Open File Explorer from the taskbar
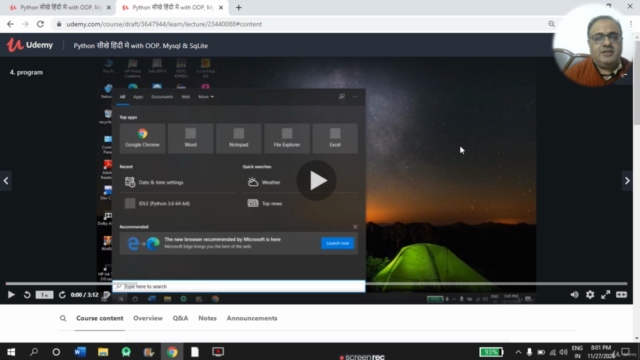The image size is (640, 360). pos(103,352)
